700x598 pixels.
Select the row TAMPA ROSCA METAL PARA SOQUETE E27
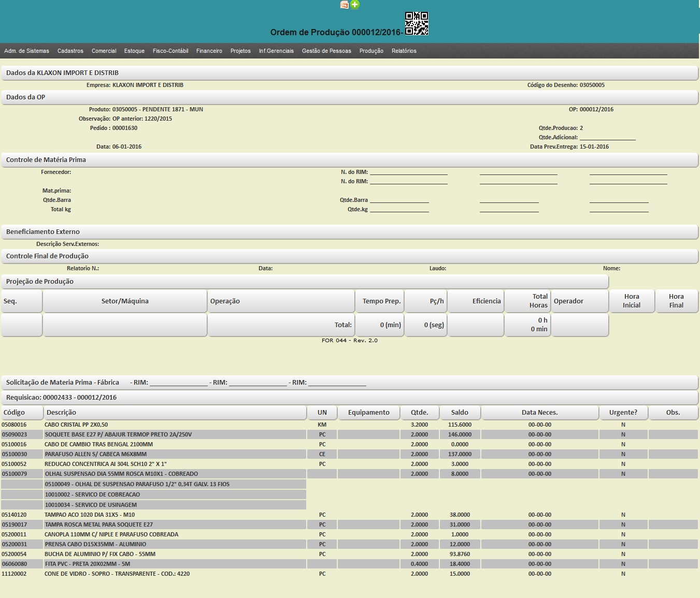pyautogui.click(x=350, y=524)
